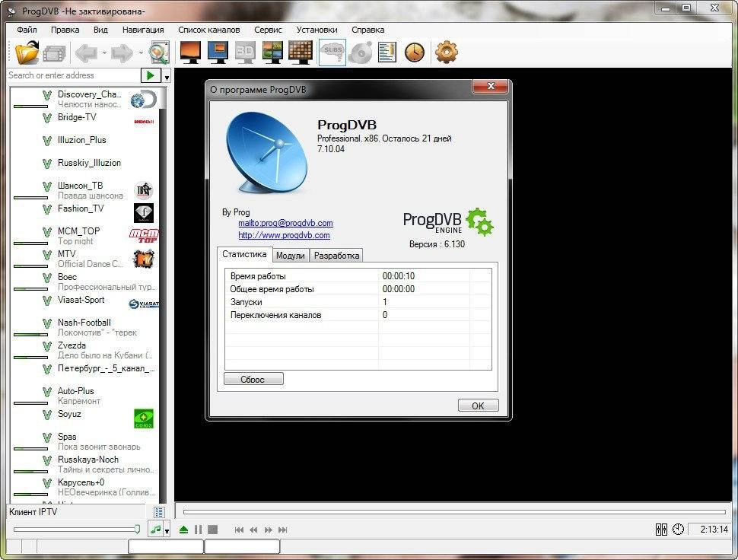Go back with the left arrow icon
Image resolution: width=738 pixels, height=560 pixels.
point(87,52)
